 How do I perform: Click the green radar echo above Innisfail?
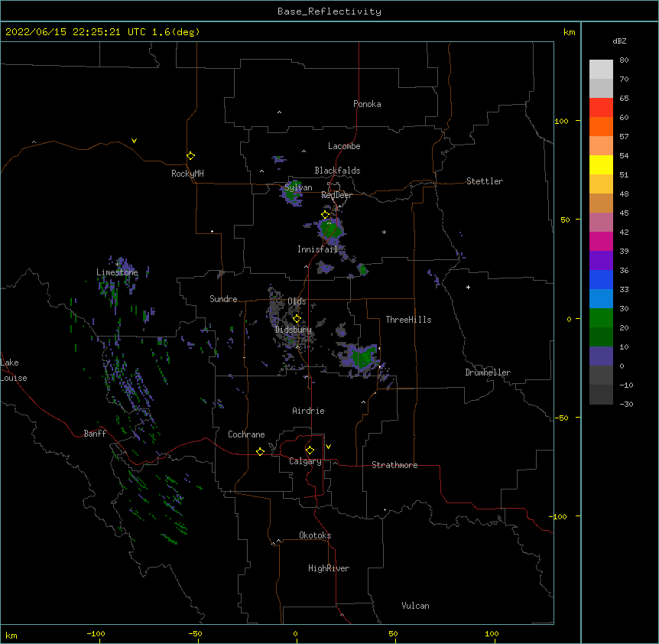coord(330,229)
